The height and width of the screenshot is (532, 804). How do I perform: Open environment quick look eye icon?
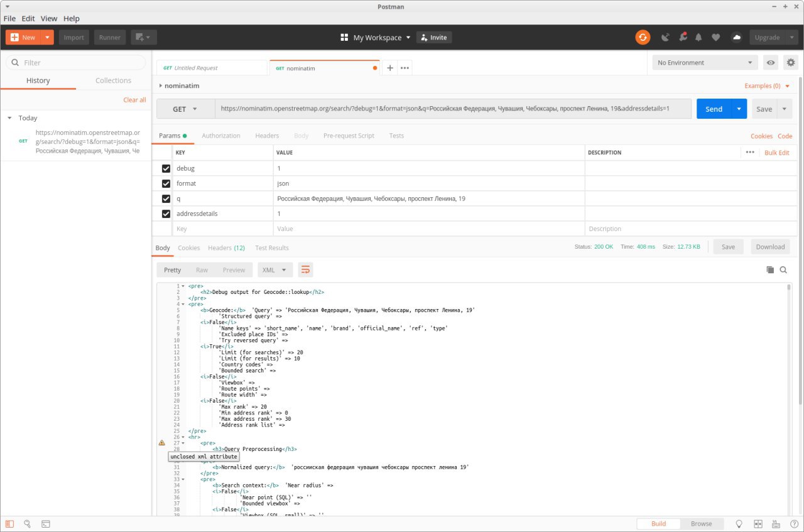pyautogui.click(x=770, y=63)
